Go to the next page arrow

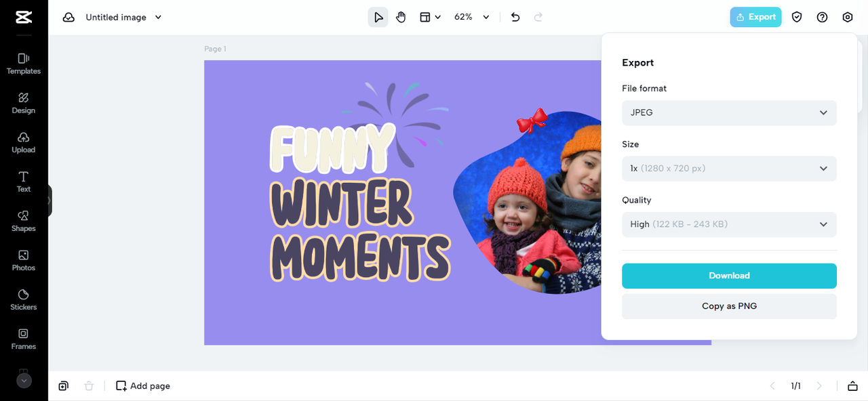pyautogui.click(x=819, y=386)
